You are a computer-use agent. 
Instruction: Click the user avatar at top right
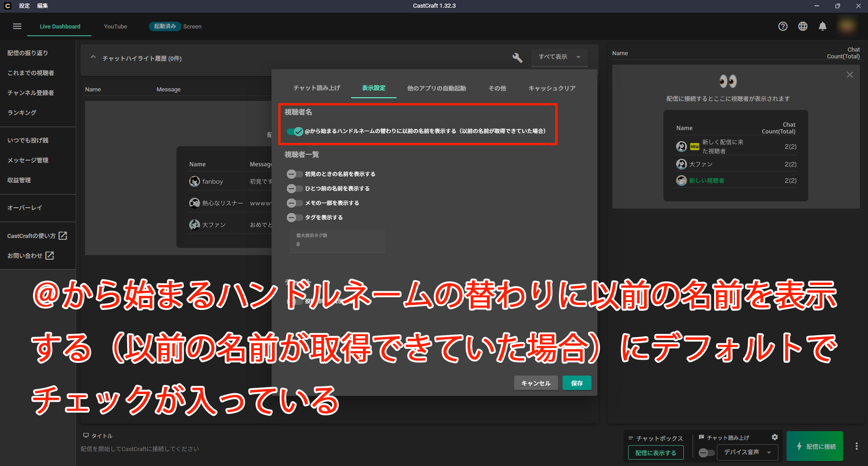(x=847, y=26)
